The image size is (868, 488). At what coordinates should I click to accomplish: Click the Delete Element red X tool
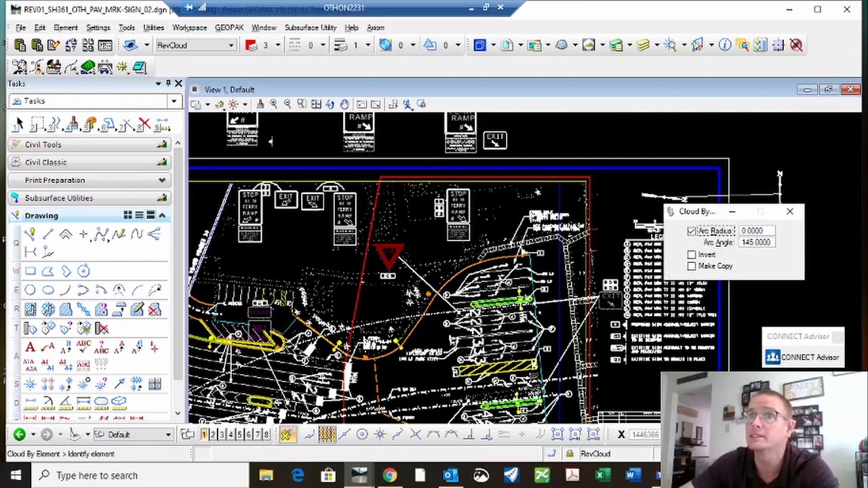pos(144,125)
